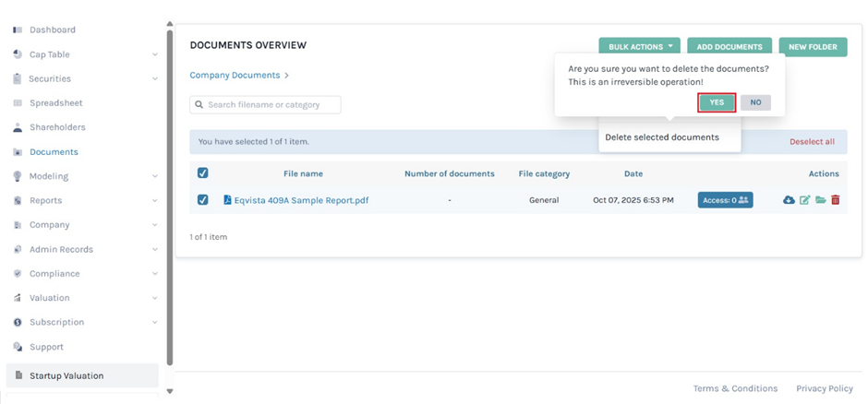
Task: Click the edit pencil icon in Actions
Action: [804, 200]
